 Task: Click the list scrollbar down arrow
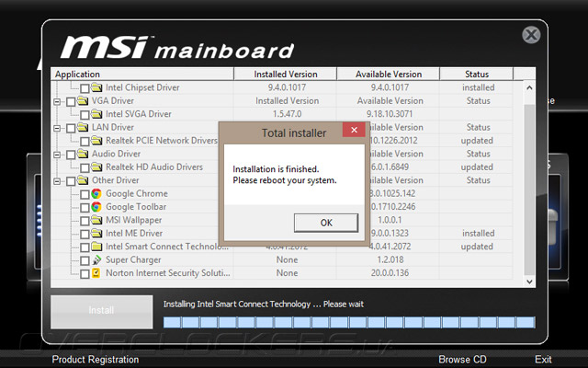529,282
